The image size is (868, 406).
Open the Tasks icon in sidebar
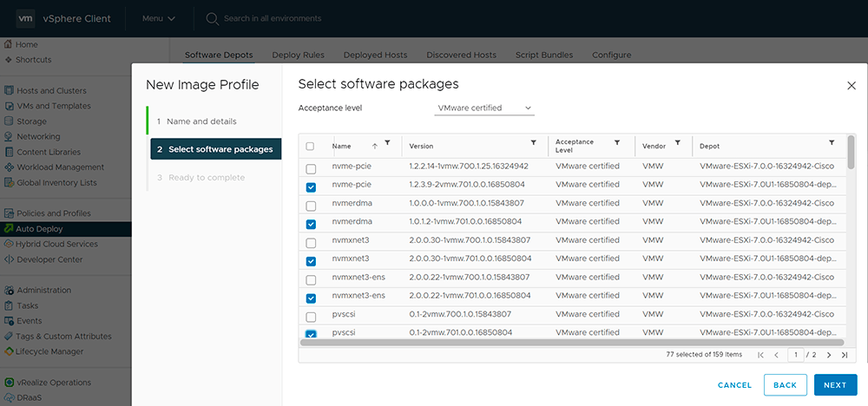[x=9, y=305]
